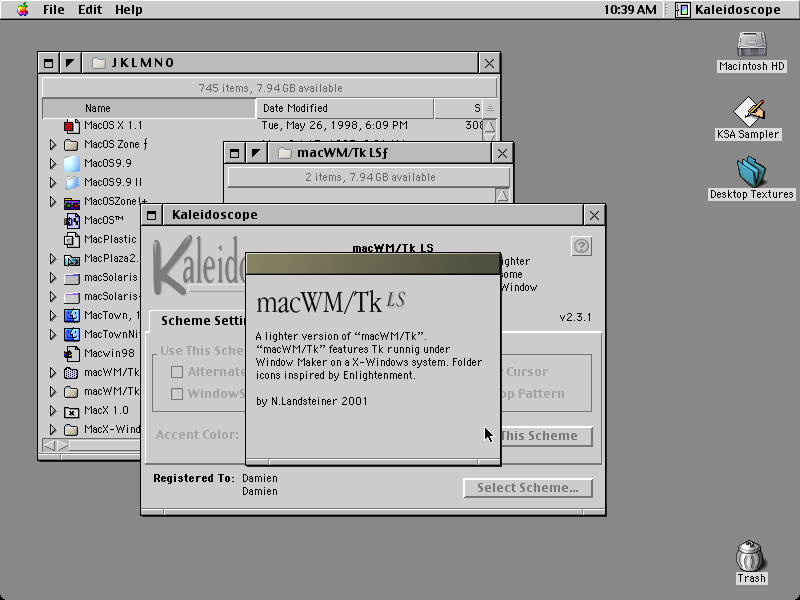Screen dimensions: 800x600
Task: Select the Macwin98 file name
Action: click(109, 353)
